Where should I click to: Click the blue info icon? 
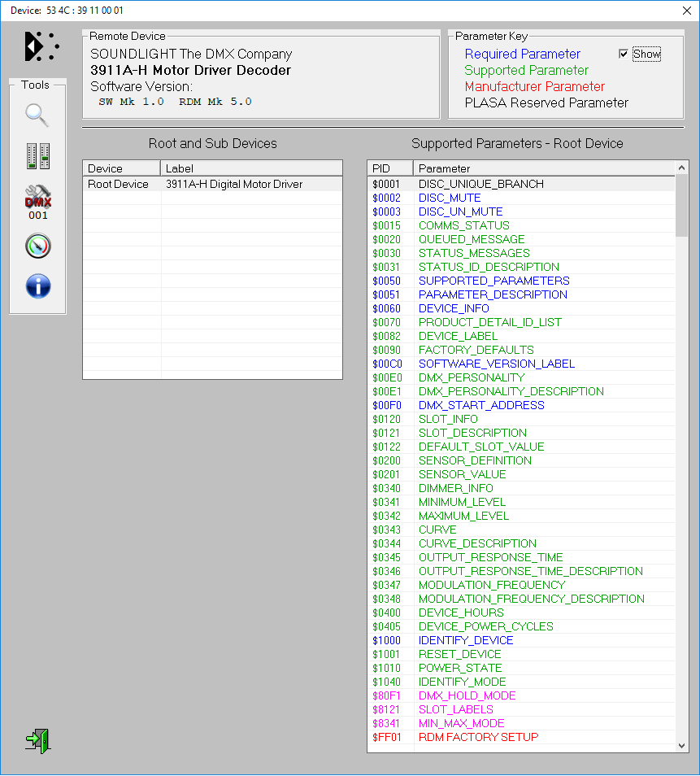pos(37,286)
